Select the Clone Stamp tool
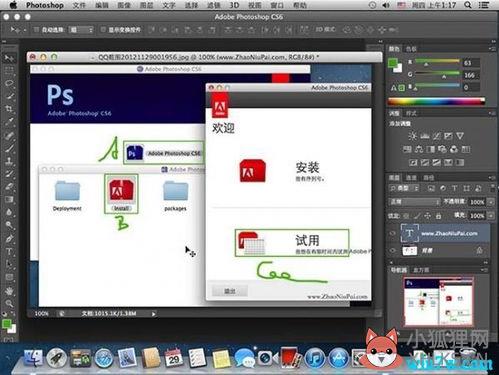Screen dimensions: 499x375 click(9, 161)
